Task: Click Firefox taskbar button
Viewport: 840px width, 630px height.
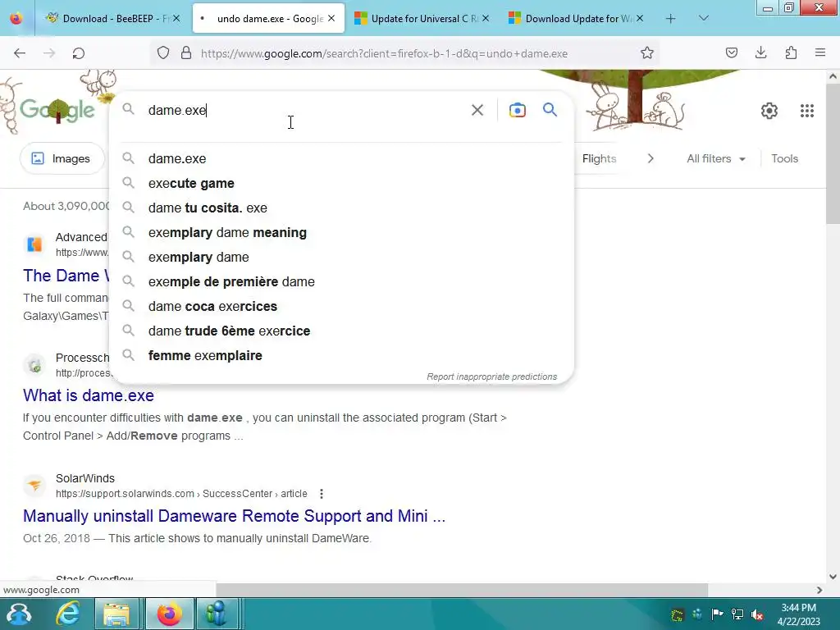Action: 169,614
